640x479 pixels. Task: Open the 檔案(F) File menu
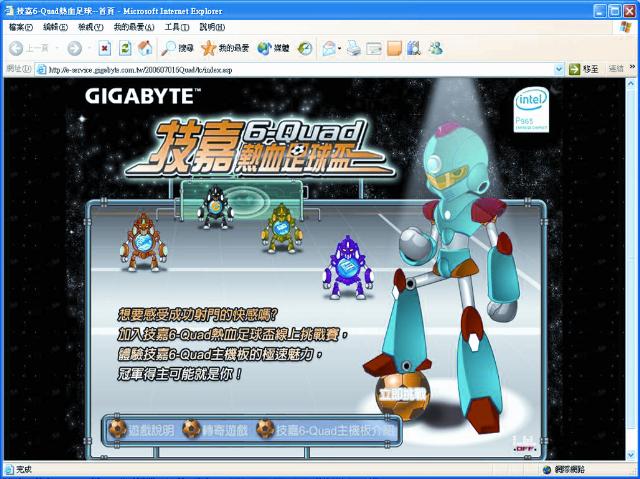coord(20,27)
